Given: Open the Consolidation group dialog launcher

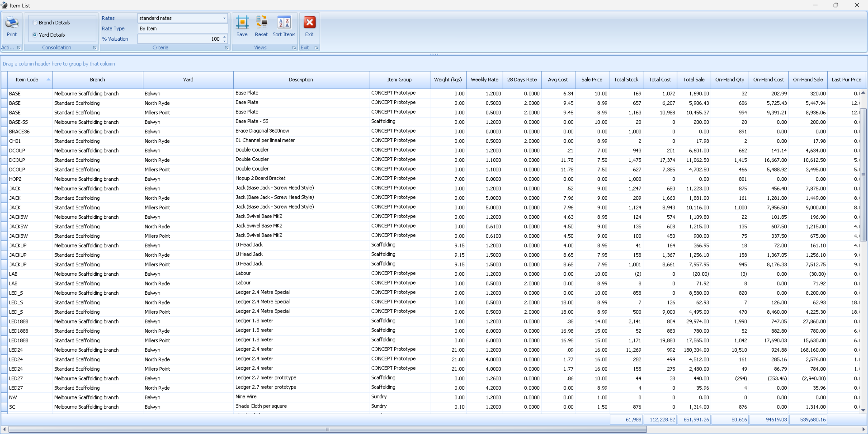Looking at the screenshot, I should (x=95, y=48).
